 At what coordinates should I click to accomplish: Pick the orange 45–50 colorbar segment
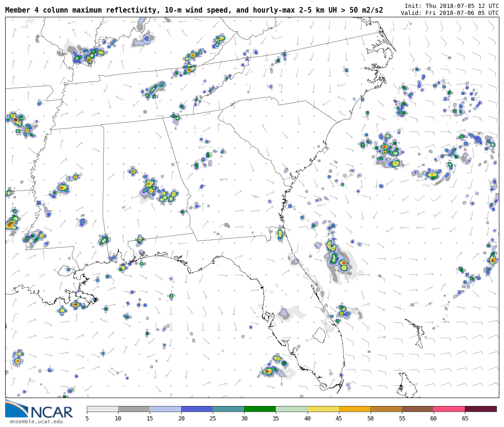tap(354, 409)
